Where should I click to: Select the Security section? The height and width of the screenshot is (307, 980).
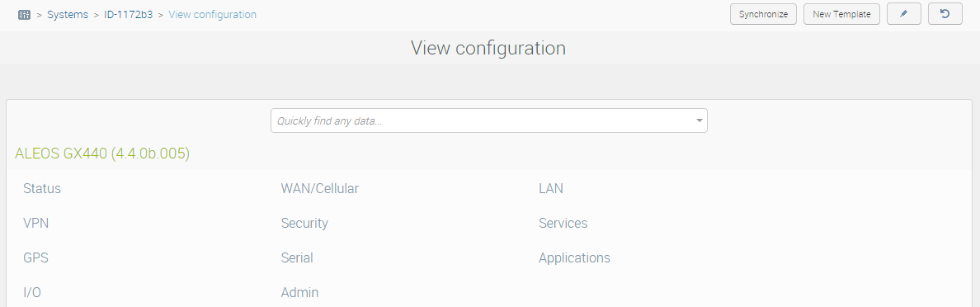(304, 223)
